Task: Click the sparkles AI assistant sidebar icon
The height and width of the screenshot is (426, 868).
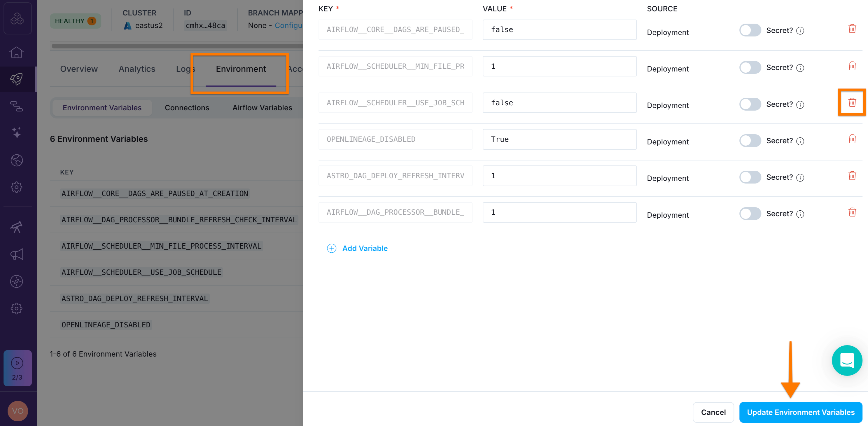Action: [x=17, y=133]
